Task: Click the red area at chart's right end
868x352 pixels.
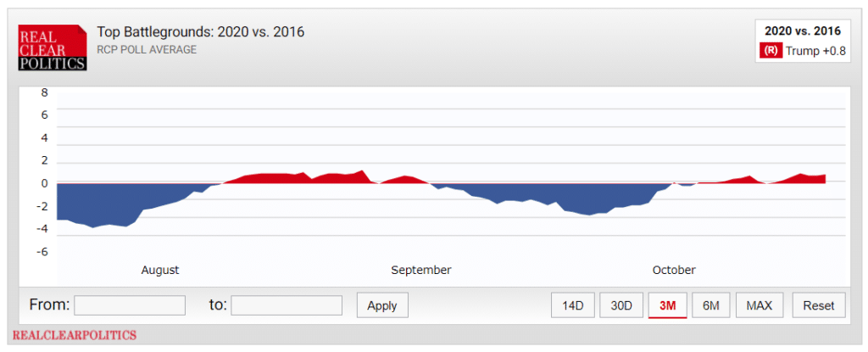Action: click(797, 178)
